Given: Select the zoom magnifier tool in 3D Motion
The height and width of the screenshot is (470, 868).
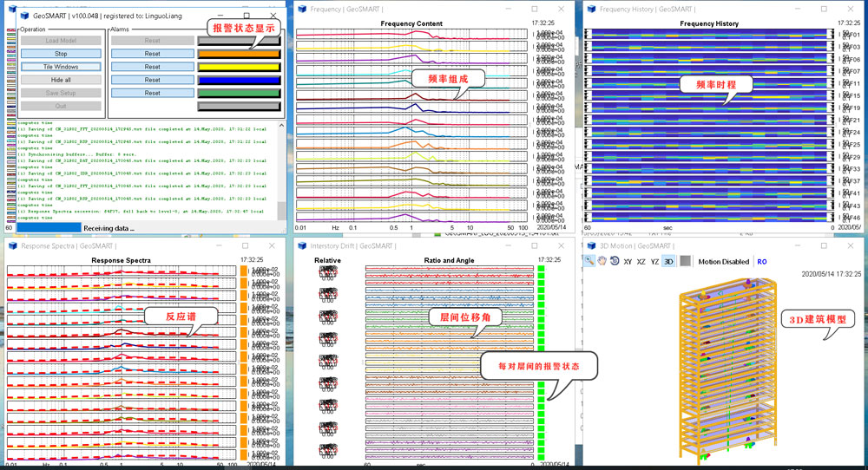Looking at the screenshot, I should (589, 260).
